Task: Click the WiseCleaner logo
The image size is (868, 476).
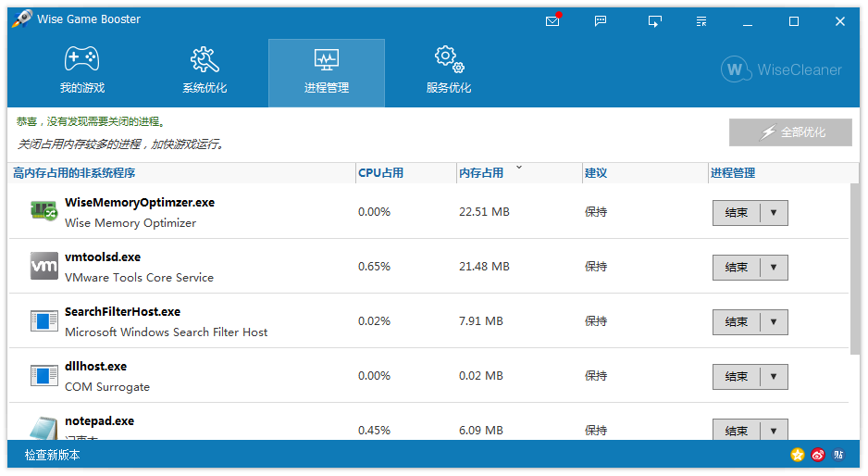Action: (x=782, y=69)
